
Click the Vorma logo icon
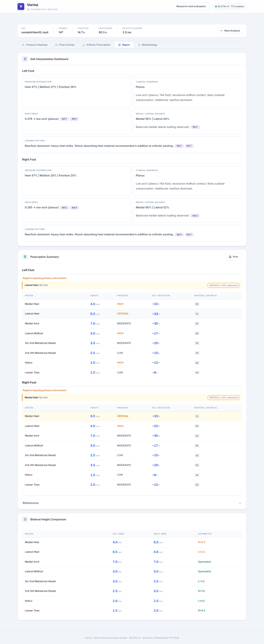coord(21,6)
